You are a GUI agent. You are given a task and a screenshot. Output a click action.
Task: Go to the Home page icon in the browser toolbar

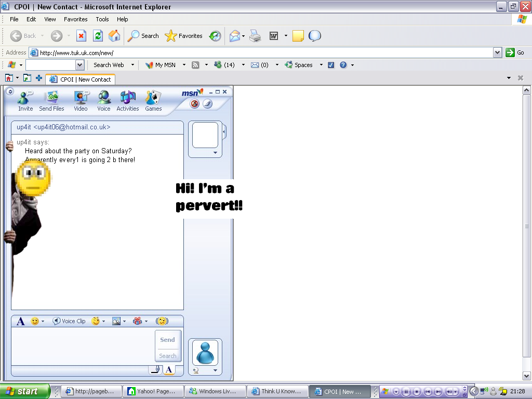point(114,36)
